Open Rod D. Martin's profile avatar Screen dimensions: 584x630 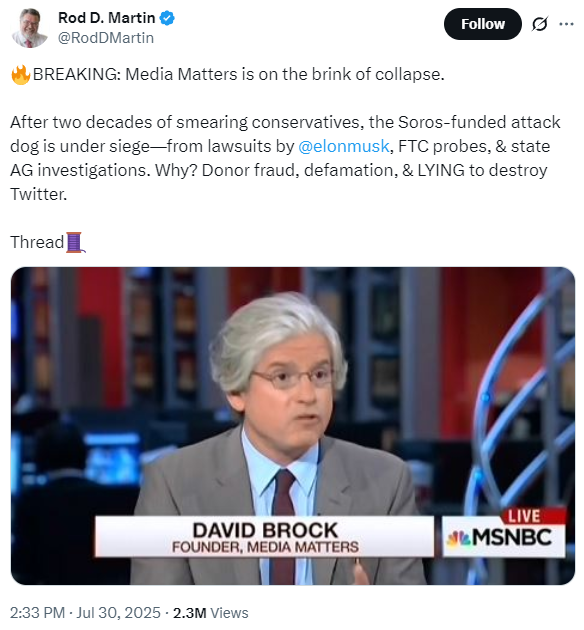tap(29, 28)
